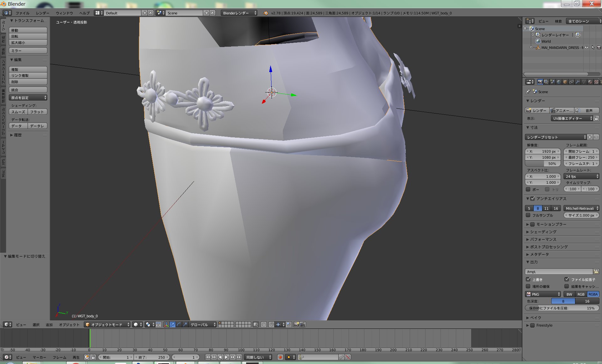Click the OpenGL render camera icon
This screenshot has height=364, width=602.
tap(296, 324)
